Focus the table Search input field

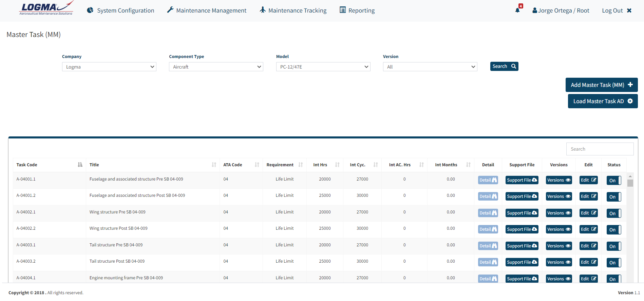pyautogui.click(x=600, y=149)
